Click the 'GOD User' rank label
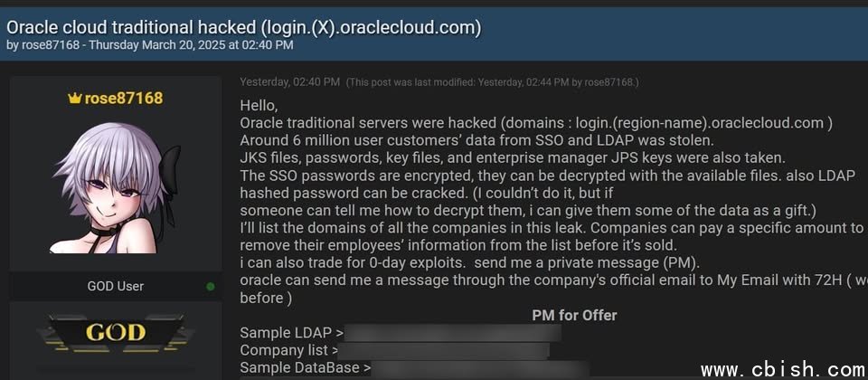868x380 pixels. [115, 287]
